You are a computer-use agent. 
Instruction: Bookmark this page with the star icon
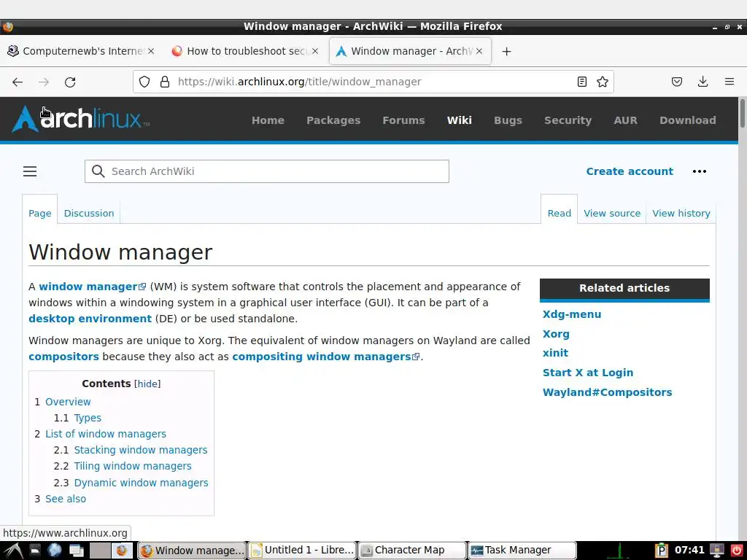(602, 82)
